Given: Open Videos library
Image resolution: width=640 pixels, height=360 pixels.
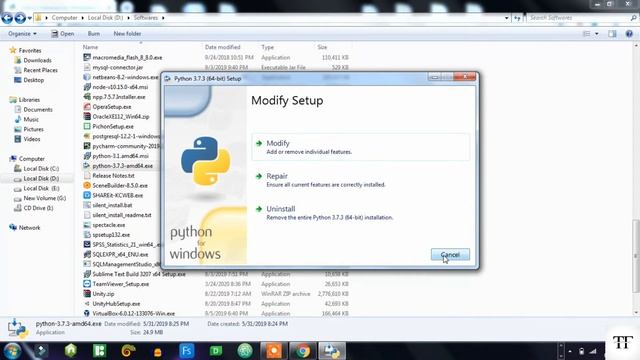Looking at the screenshot, I should click(31, 139).
